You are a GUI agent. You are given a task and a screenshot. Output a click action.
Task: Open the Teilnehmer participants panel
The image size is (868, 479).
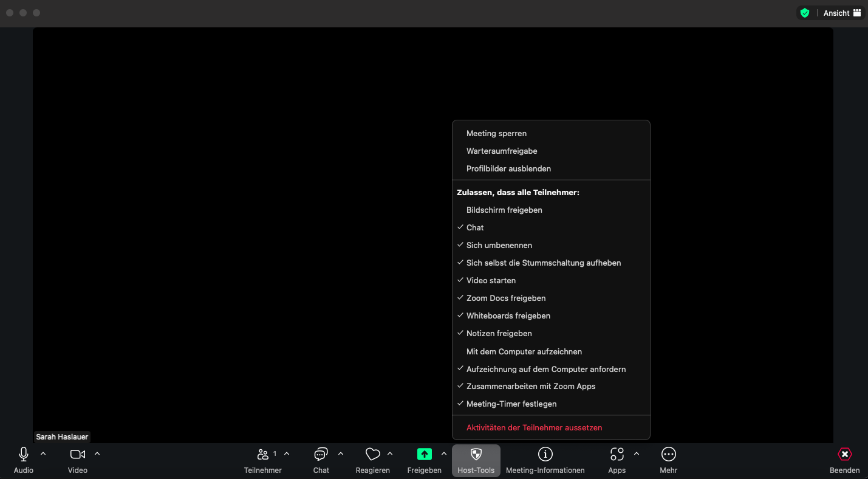tap(263, 455)
